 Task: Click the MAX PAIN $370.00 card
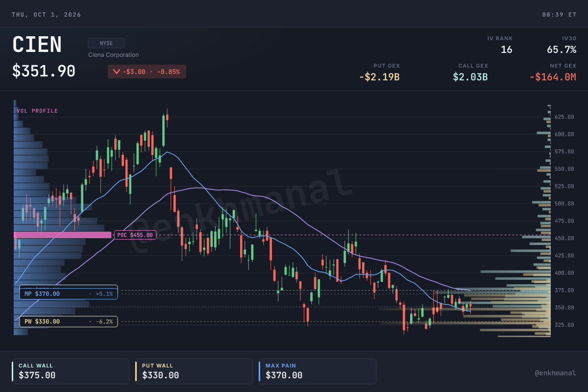tap(318, 371)
